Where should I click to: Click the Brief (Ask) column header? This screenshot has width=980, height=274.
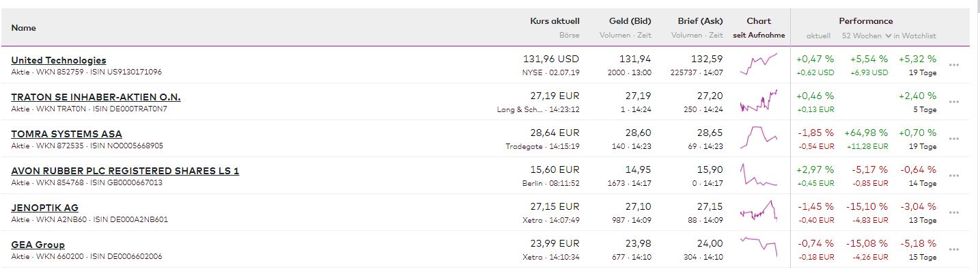click(x=700, y=21)
